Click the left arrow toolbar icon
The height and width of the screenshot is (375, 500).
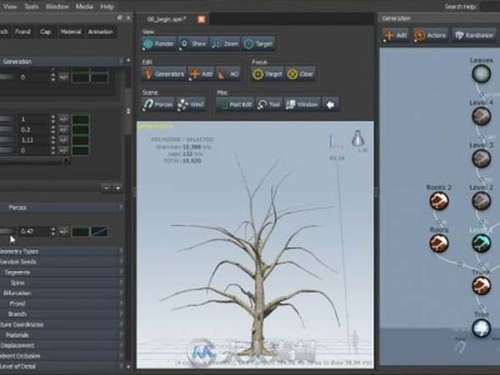331,104
